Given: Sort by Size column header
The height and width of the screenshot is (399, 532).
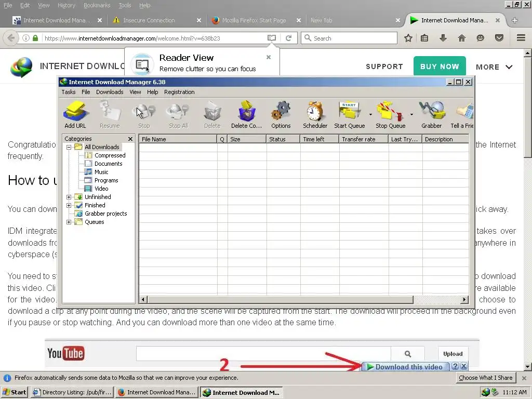Looking at the screenshot, I should (247, 139).
